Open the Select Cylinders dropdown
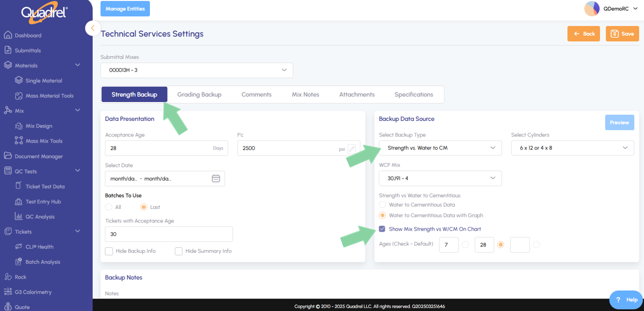 coord(573,148)
